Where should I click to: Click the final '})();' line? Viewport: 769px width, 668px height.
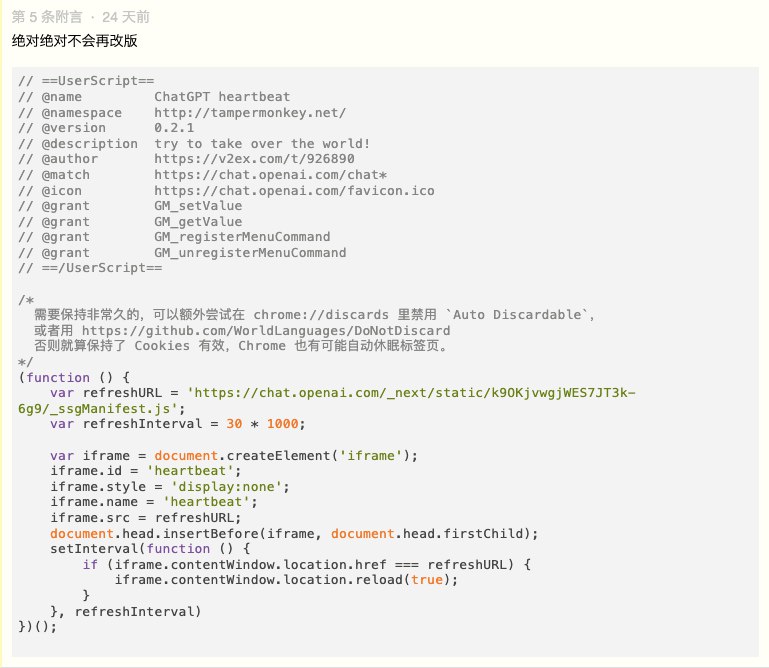(x=37, y=627)
